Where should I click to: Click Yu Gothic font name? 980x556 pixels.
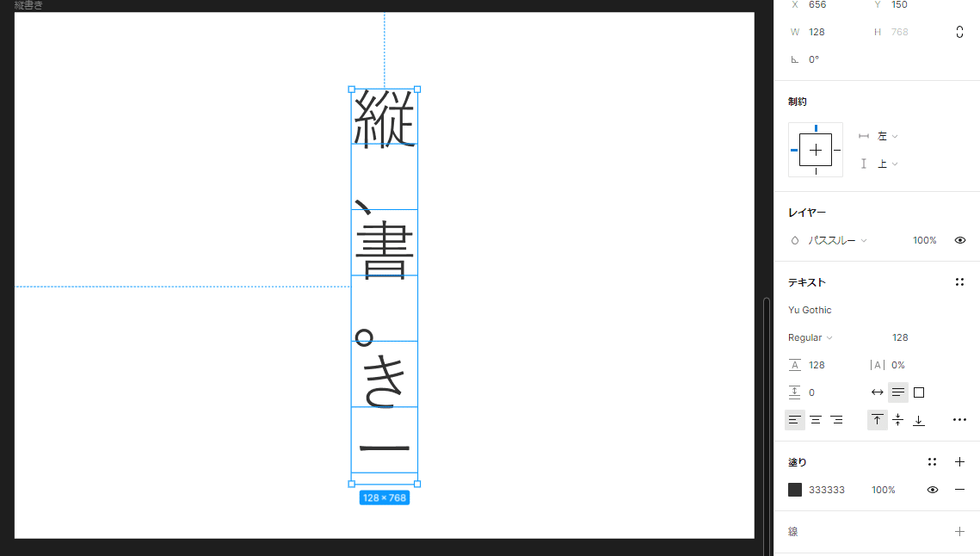(810, 310)
